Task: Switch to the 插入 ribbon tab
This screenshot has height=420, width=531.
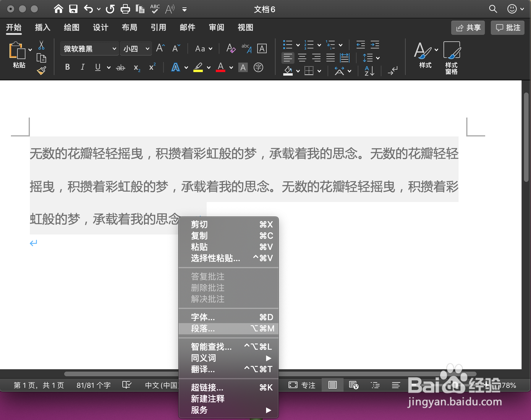Action: click(x=43, y=27)
